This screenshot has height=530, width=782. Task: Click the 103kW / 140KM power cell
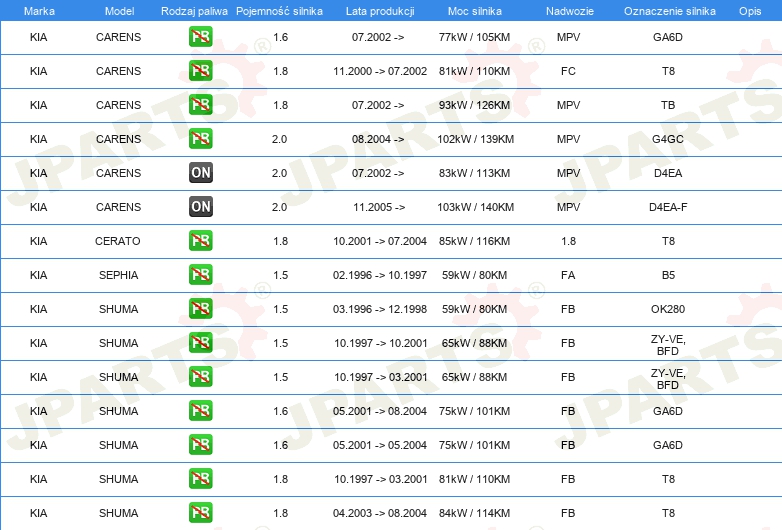click(x=475, y=207)
